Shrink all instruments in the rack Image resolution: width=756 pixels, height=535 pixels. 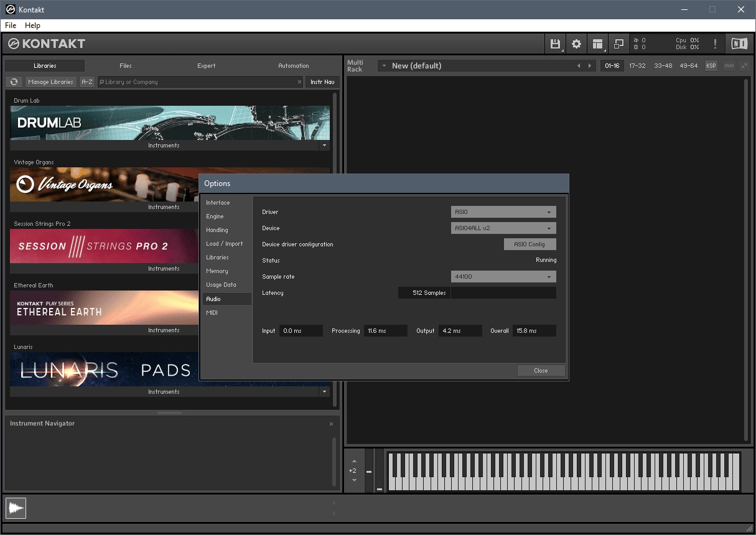pyautogui.click(x=745, y=65)
